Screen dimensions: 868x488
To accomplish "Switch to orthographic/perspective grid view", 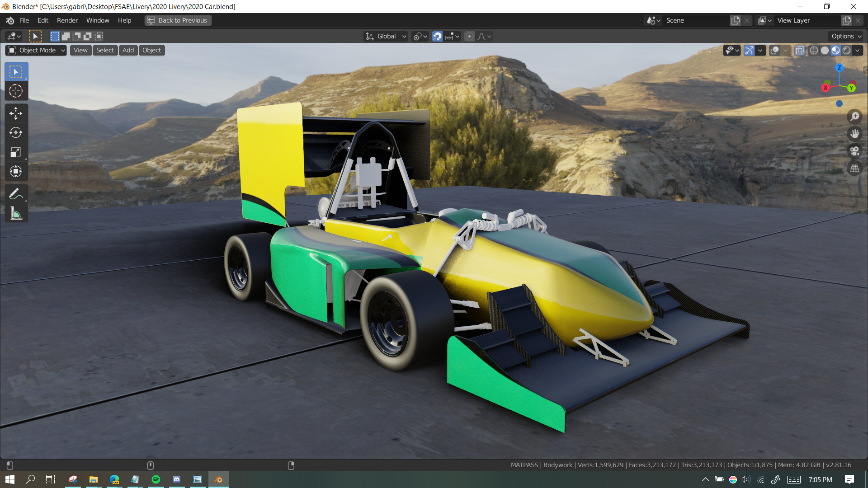I will 854,169.
